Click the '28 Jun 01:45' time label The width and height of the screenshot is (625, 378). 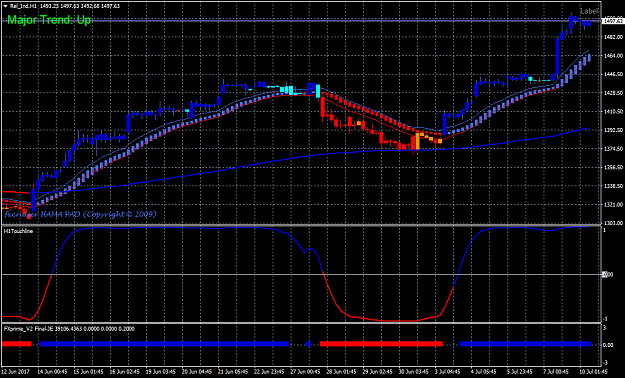coord(341,372)
